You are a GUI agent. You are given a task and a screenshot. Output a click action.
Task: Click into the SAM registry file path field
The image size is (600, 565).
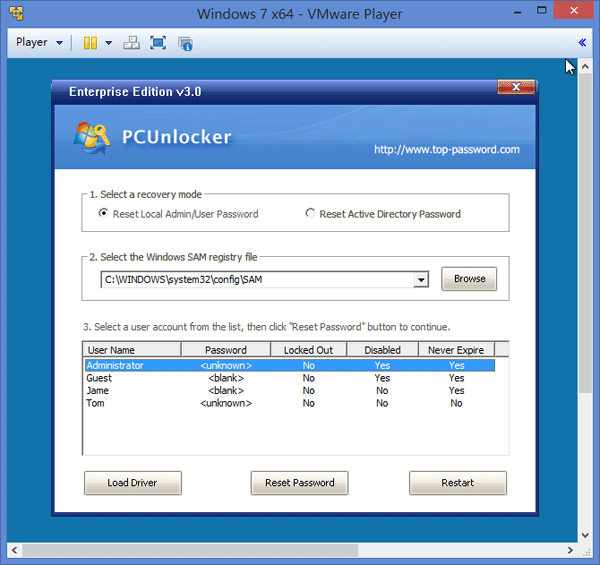tap(257, 280)
